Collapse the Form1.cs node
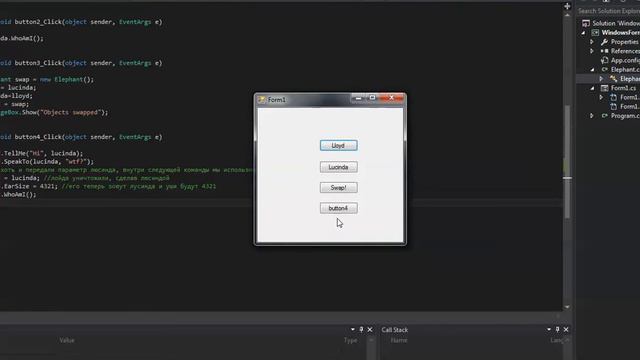Screen dimensions: 640x360 coord(592,88)
